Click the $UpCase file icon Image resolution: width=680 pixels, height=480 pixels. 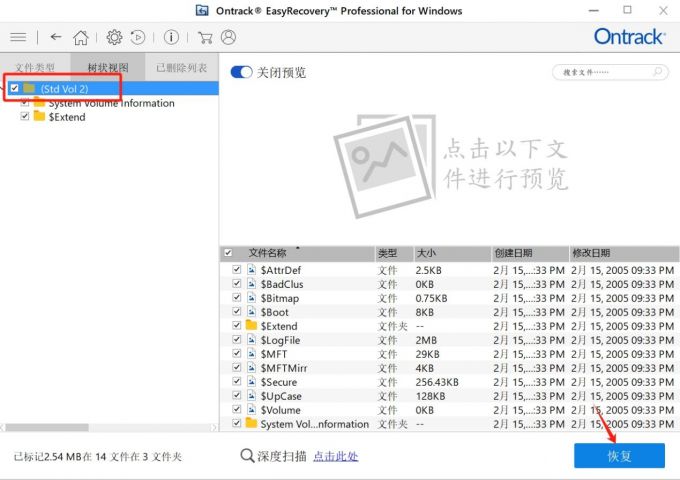pos(252,395)
